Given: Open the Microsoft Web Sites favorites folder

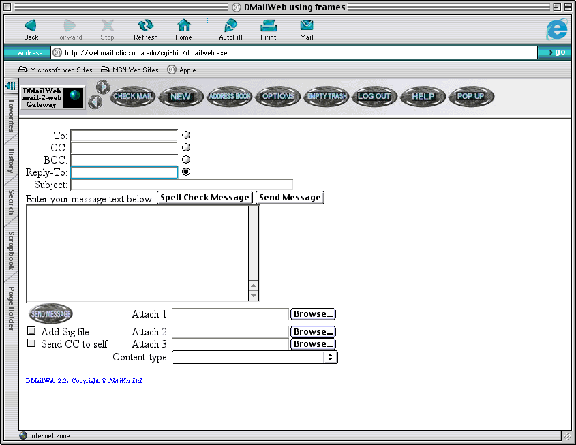Looking at the screenshot, I should 55,69.
